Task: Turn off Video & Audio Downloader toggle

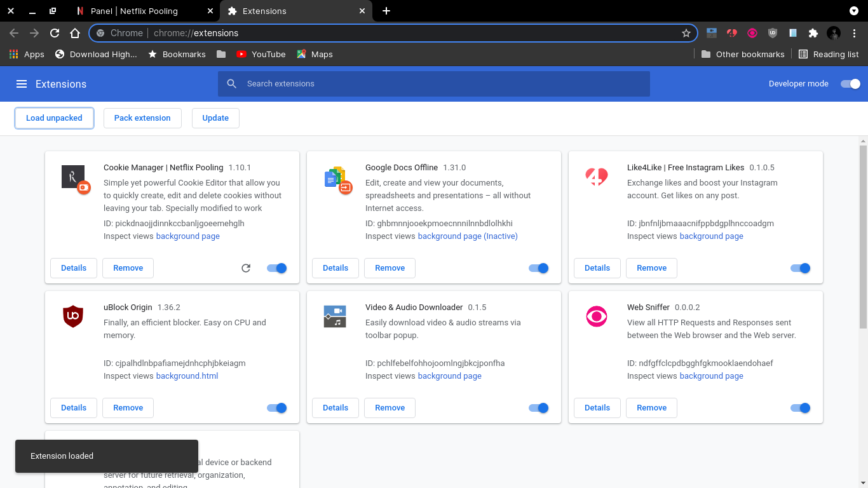Action: coord(539,408)
